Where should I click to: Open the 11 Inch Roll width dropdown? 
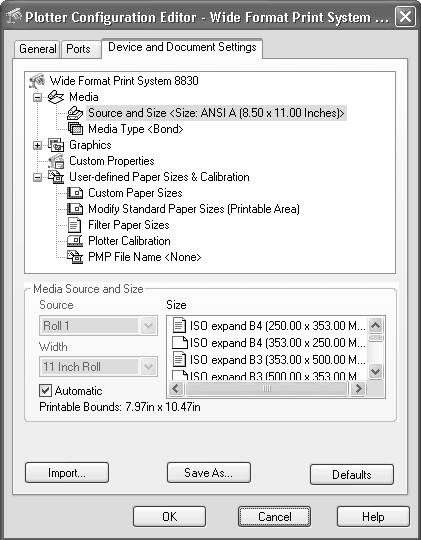[148, 366]
